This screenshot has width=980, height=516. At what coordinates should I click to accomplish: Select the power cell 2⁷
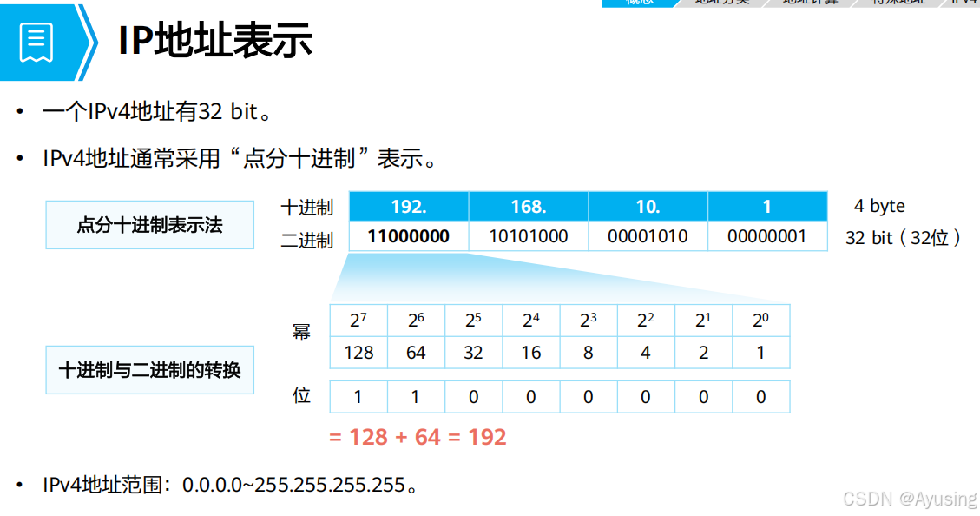pyautogui.click(x=358, y=321)
